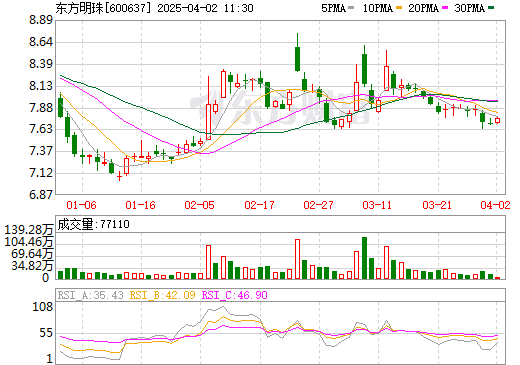Click the tallest green volume bar near 03-11

pyautogui.click(x=364, y=258)
